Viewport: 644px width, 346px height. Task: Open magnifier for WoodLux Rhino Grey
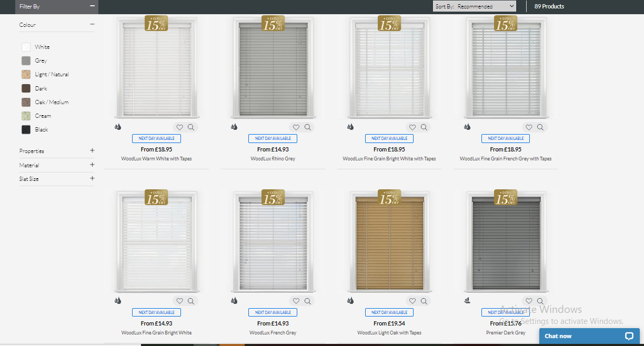(x=308, y=127)
